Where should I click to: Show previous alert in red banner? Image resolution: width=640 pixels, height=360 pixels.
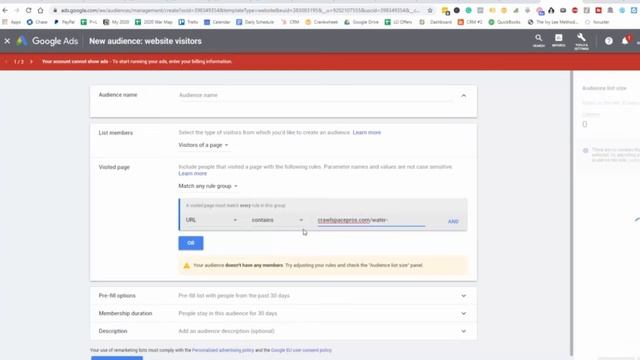(6, 62)
